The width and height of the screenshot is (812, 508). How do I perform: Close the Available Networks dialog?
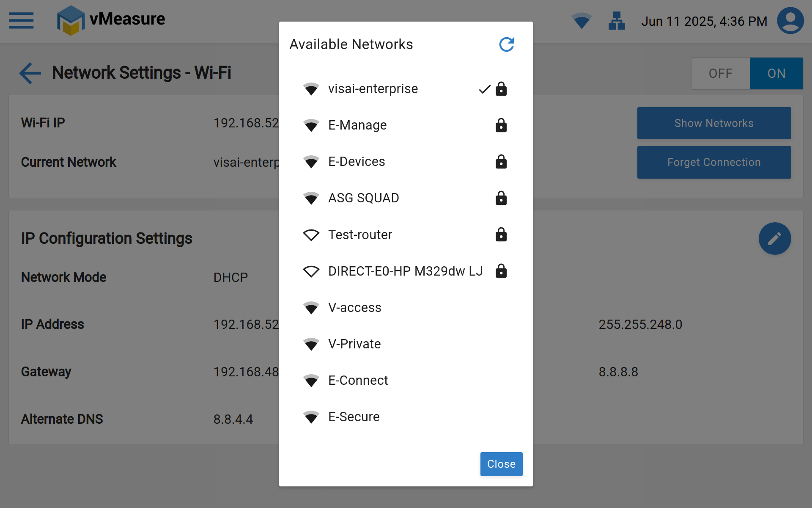click(x=501, y=464)
